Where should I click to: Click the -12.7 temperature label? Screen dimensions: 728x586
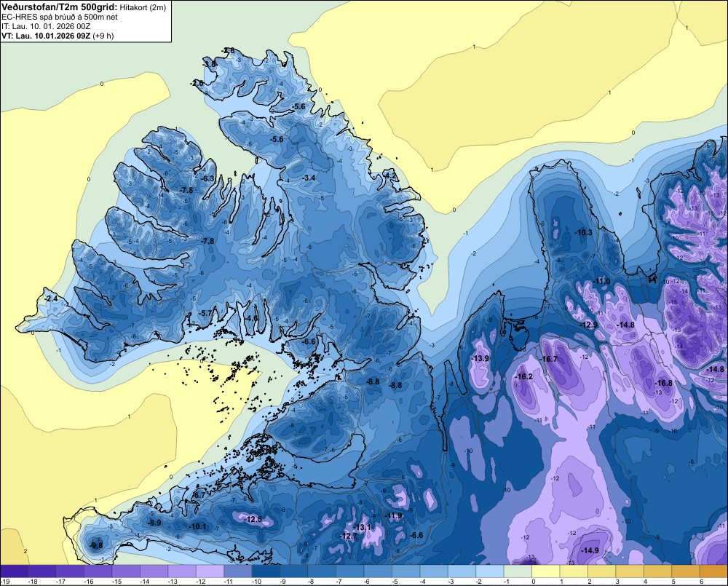pos(349,536)
